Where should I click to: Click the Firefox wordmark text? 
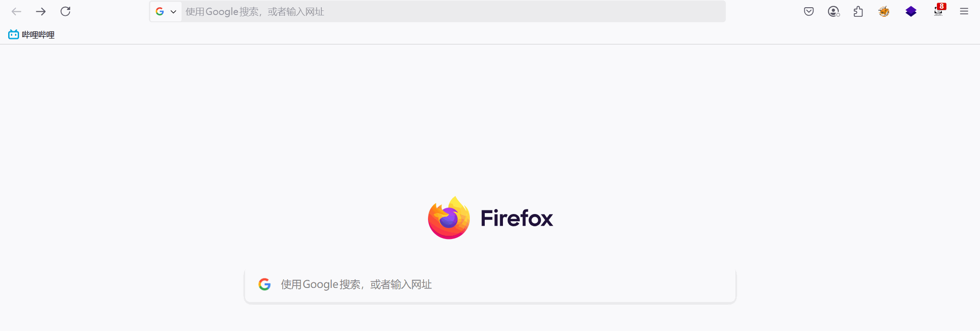(517, 218)
